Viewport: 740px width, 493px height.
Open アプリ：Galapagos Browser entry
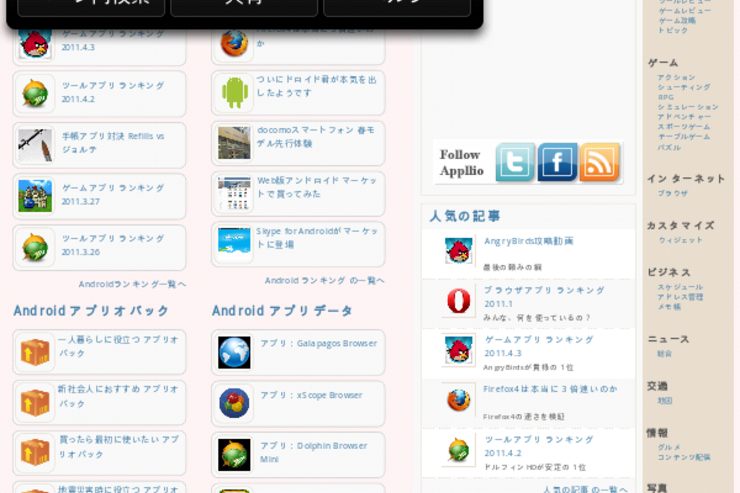[x=319, y=343]
